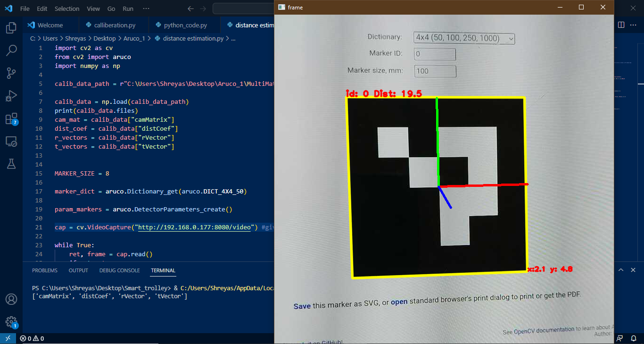644x344 pixels.
Task: Click line number 17 in the gutter
Action: (40, 192)
